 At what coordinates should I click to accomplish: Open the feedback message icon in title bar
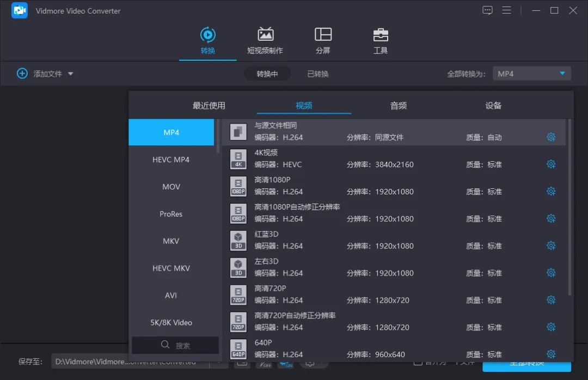click(487, 10)
